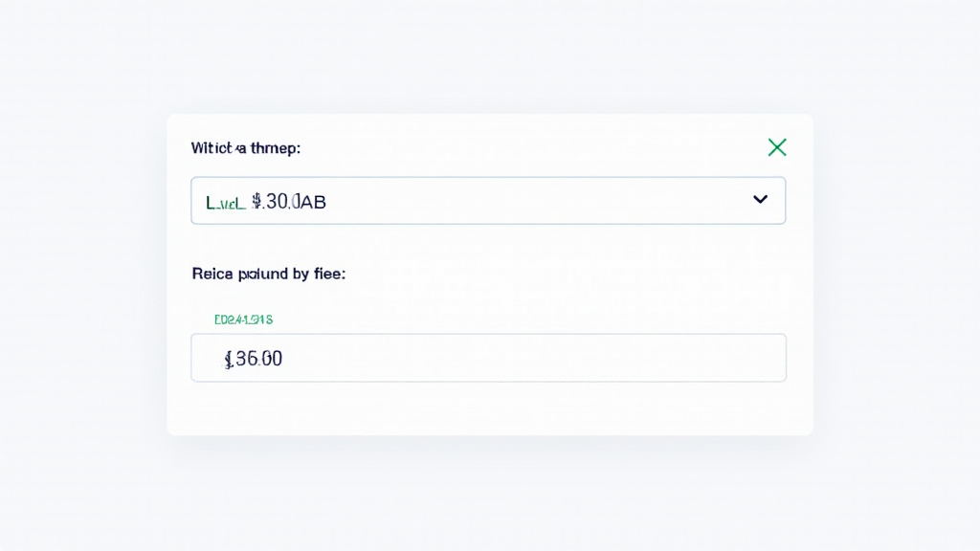Viewport: 980px width, 551px height.
Task: Click the "Witict a thmep:" label
Action: tap(246, 148)
